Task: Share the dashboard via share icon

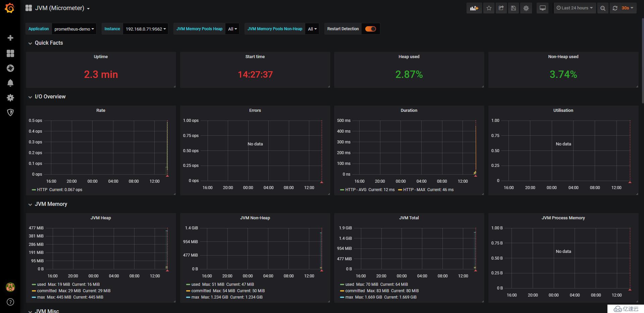Action: click(x=501, y=8)
